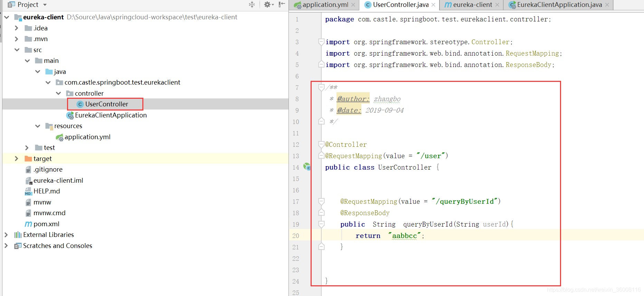
Task: Select pom.xml in project tree
Action: (x=46, y=224)
